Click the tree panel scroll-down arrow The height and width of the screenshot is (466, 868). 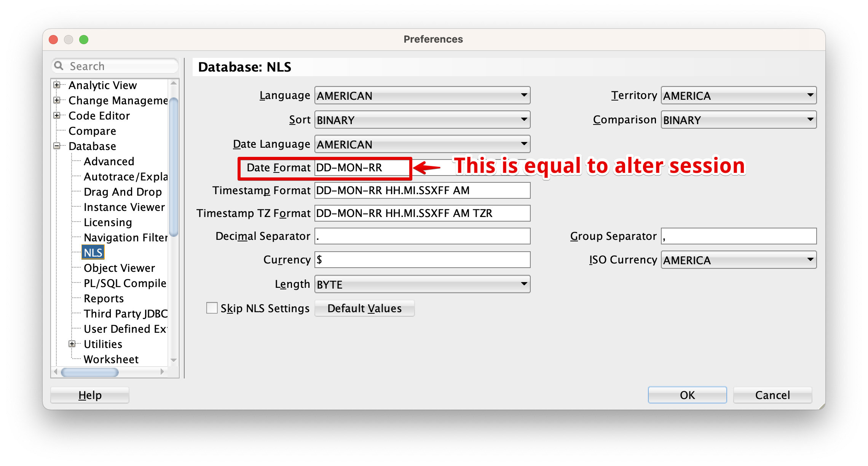point(174,360)
